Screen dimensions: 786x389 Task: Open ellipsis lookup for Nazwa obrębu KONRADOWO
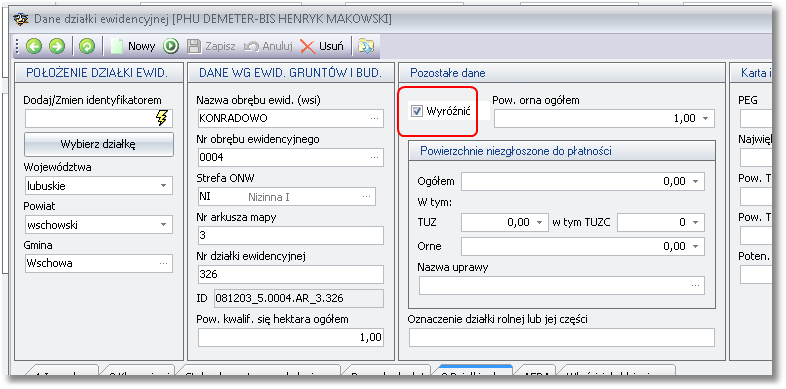(x=374, y=119)
